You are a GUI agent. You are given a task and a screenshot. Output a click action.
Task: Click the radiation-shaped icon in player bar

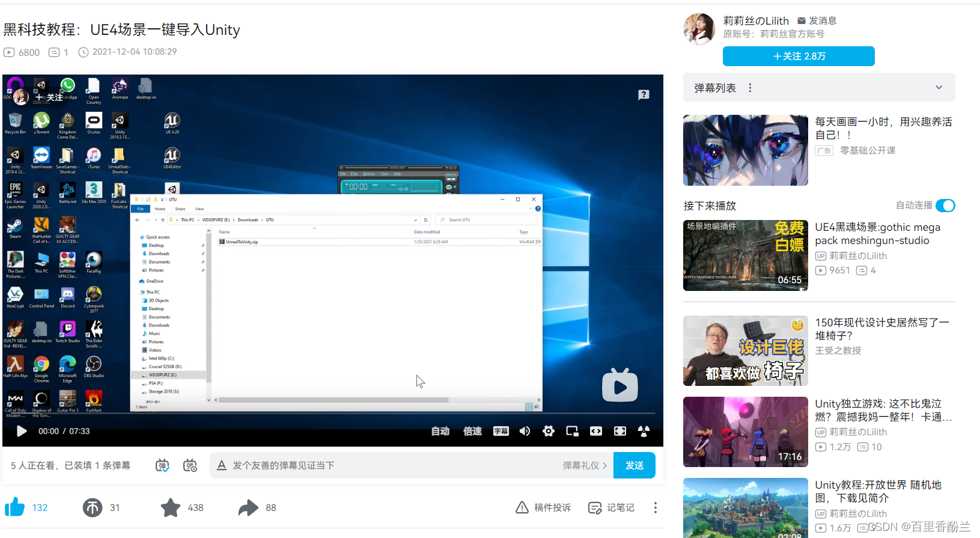pos(644,431)
